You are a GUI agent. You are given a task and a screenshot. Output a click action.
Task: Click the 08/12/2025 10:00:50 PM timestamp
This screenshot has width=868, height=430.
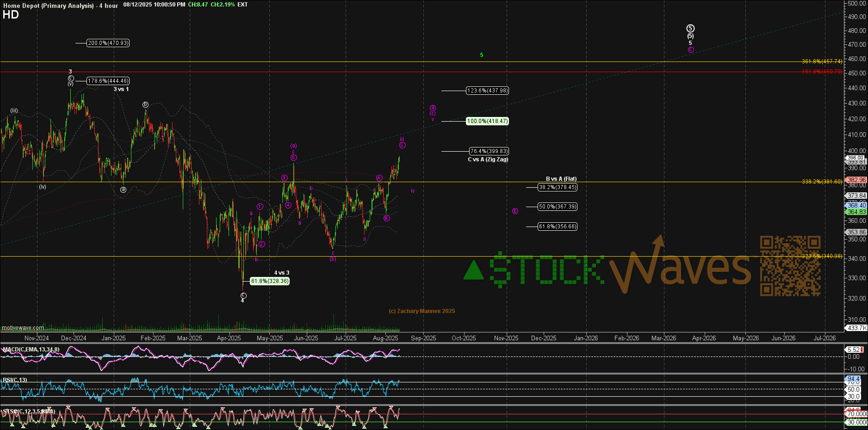pyautogui.click(x=154, y=5)
